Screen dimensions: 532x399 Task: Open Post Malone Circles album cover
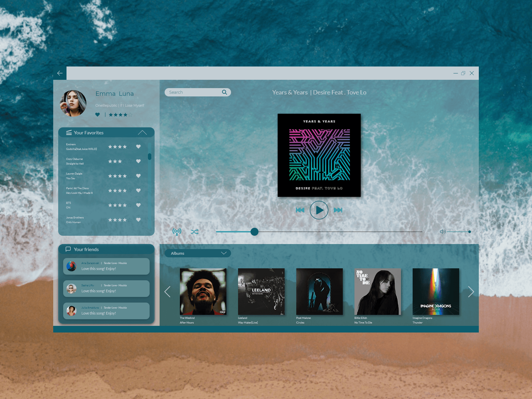point(320,292)
